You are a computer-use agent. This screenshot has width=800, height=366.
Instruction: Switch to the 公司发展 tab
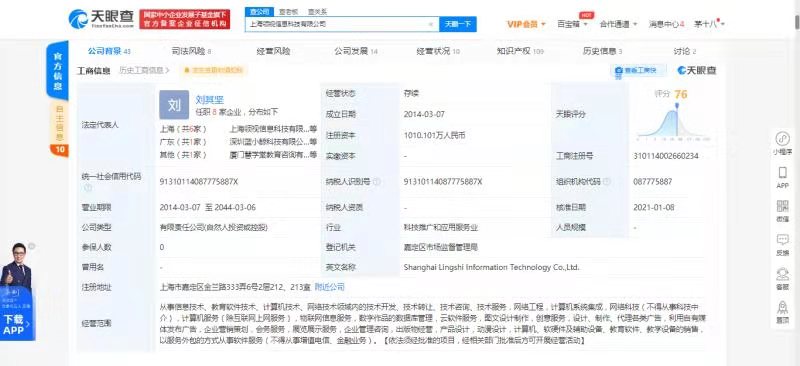(356, 51)
